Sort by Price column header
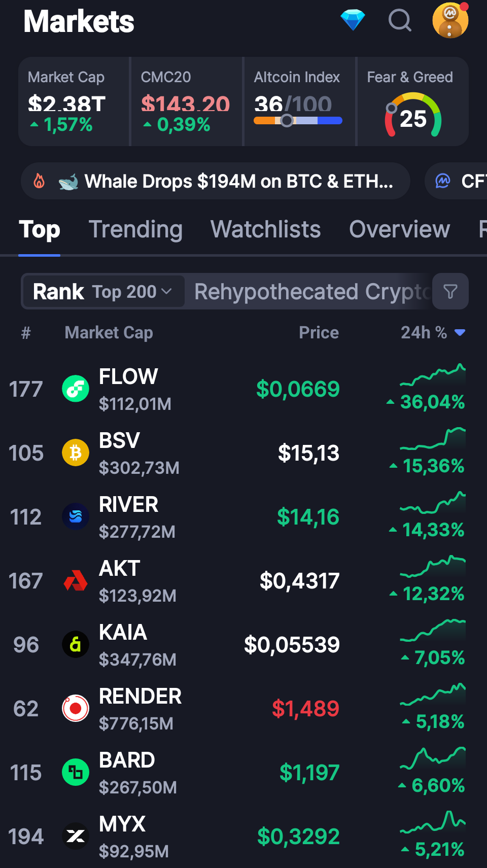 (319, 332)
